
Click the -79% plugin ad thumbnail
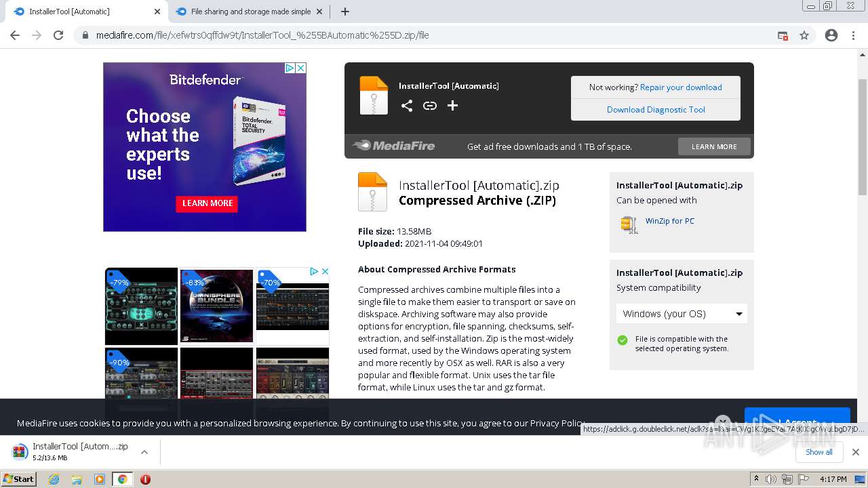141,306
